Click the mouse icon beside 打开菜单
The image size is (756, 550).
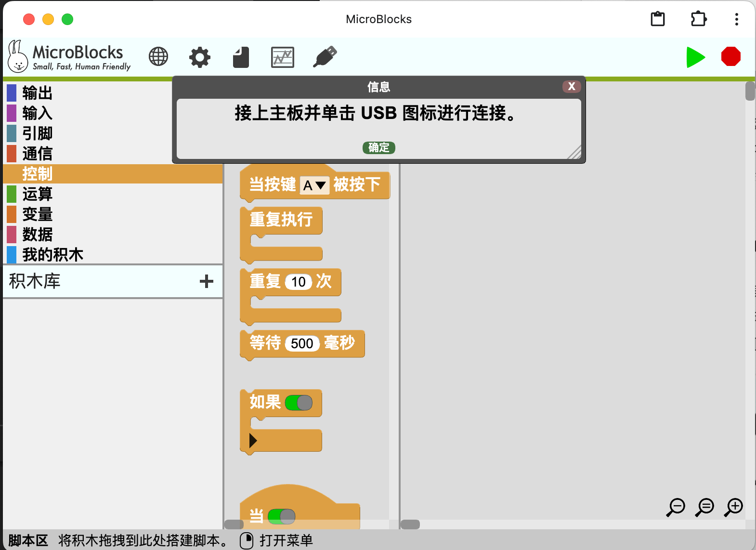point(247,540)
